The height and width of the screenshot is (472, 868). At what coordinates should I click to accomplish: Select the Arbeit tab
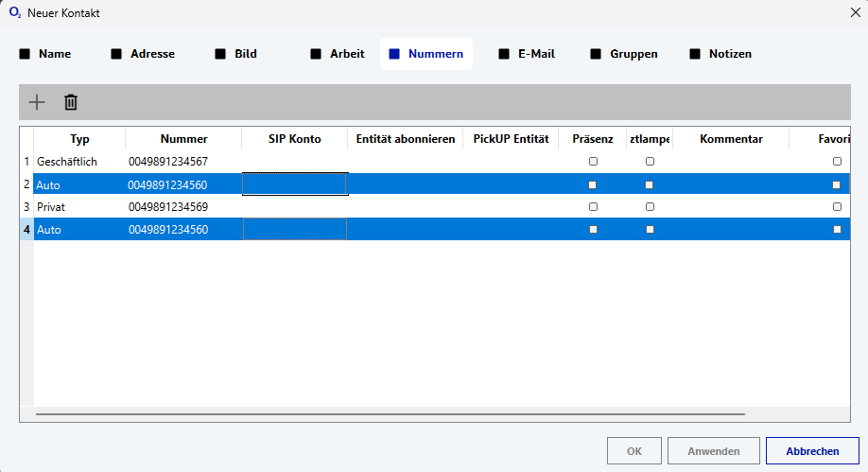click(x=347, y=54)
